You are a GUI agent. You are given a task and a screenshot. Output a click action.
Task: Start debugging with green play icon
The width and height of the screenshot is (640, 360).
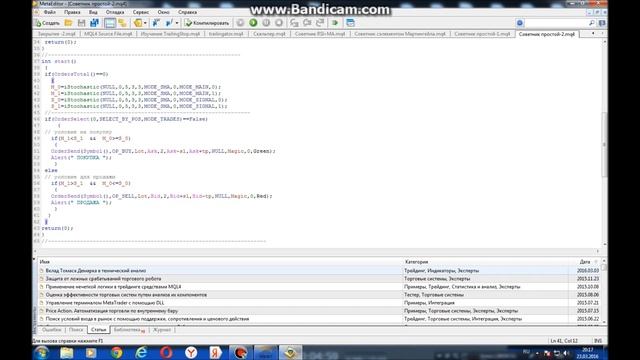[253, 23]
